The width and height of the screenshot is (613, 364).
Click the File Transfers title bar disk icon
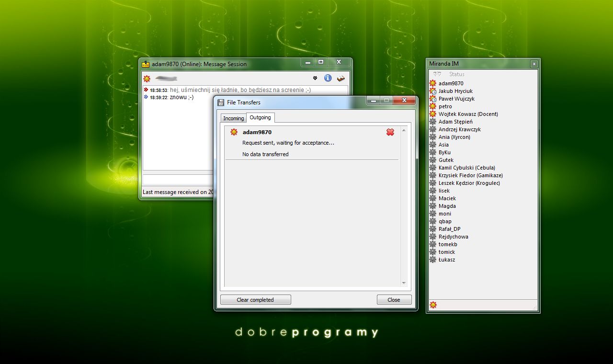click(x=221, y=102)
